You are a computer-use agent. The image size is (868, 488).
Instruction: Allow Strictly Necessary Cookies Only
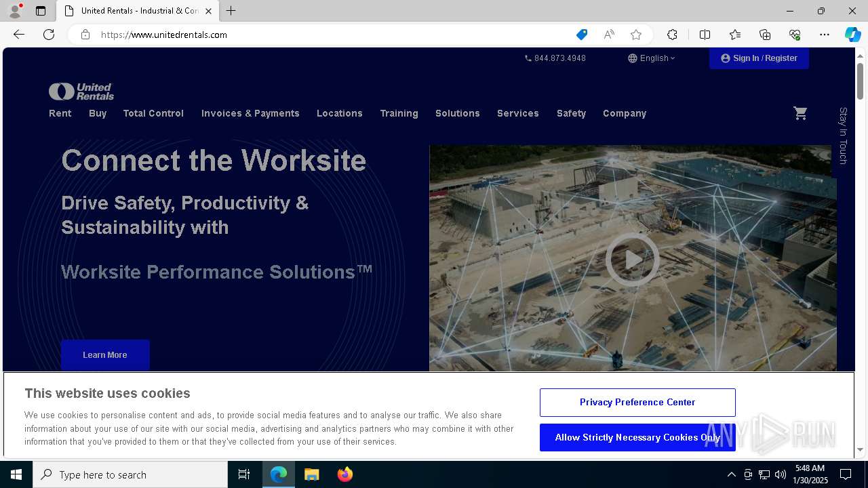tap(637, 438)
